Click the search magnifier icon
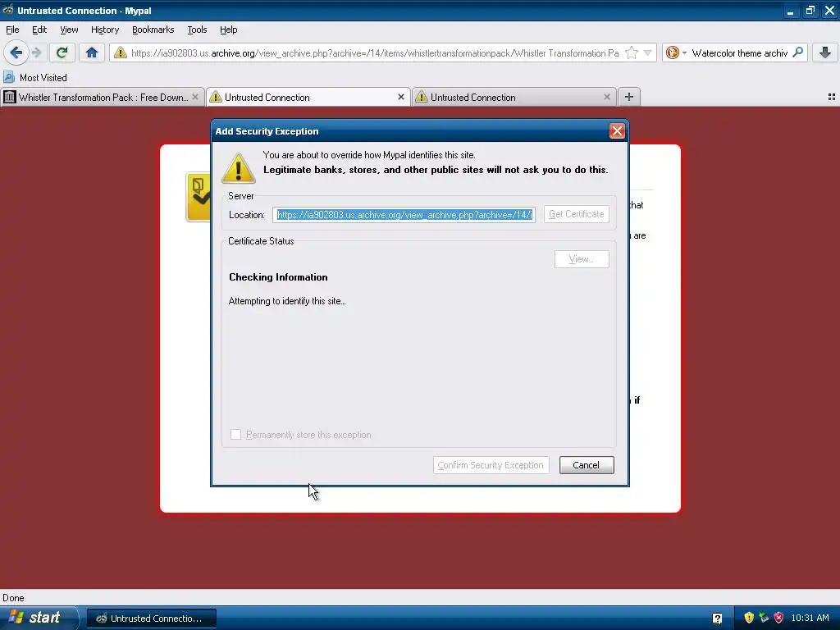Viewport: 840px width, 630px height. (x=797, y=52)
